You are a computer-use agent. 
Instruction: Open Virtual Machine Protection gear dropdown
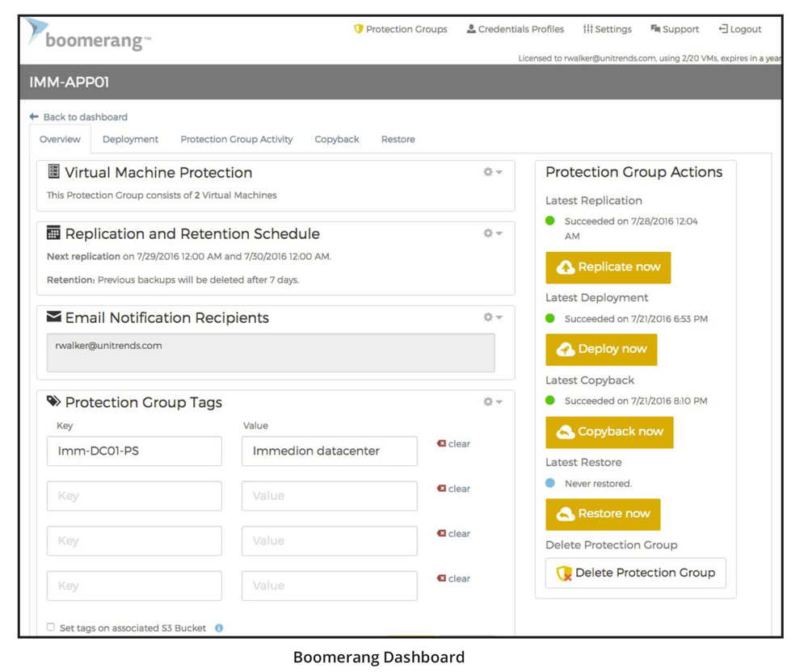point(492,172)
